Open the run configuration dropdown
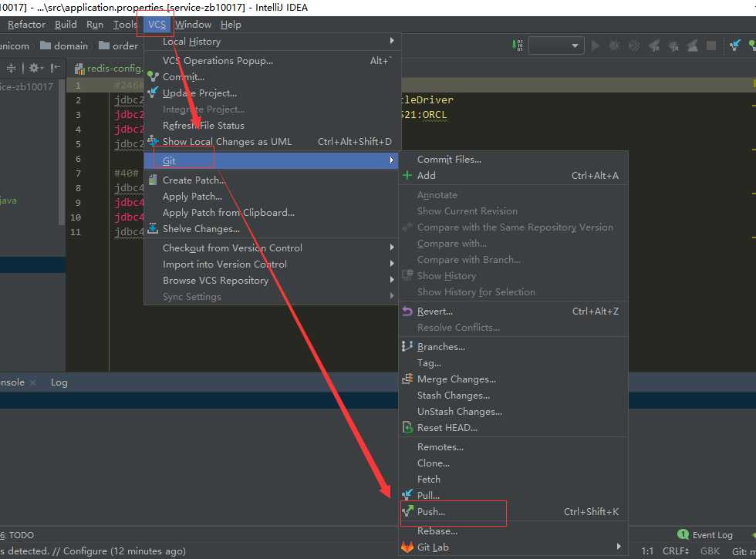756x559 pixels. pos(556,45)
